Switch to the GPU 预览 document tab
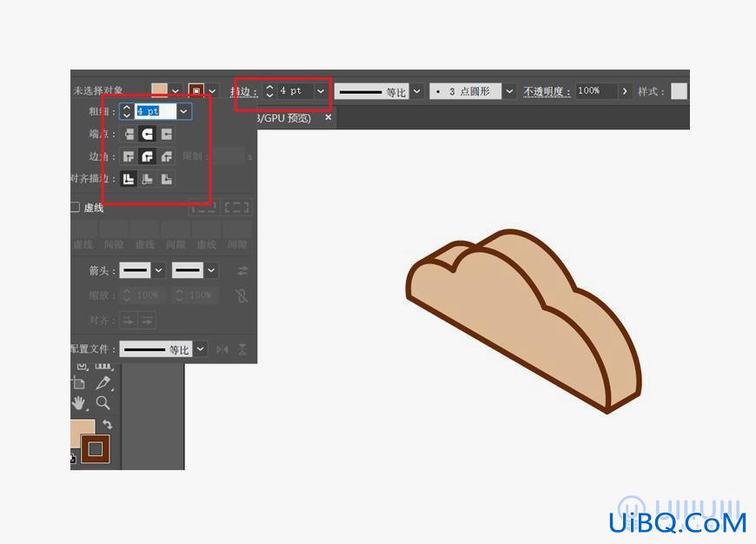756x544 pixels. 284,118
